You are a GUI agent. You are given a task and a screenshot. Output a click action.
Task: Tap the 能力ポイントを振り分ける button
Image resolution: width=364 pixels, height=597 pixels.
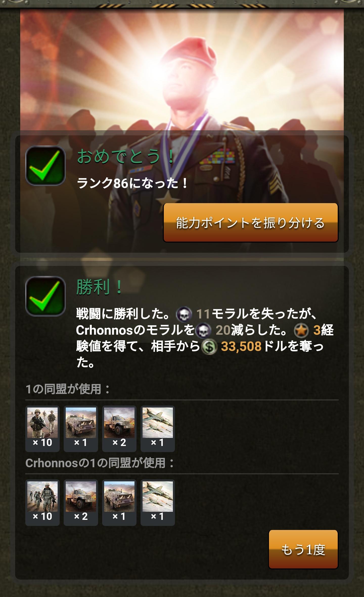point(251,223)
